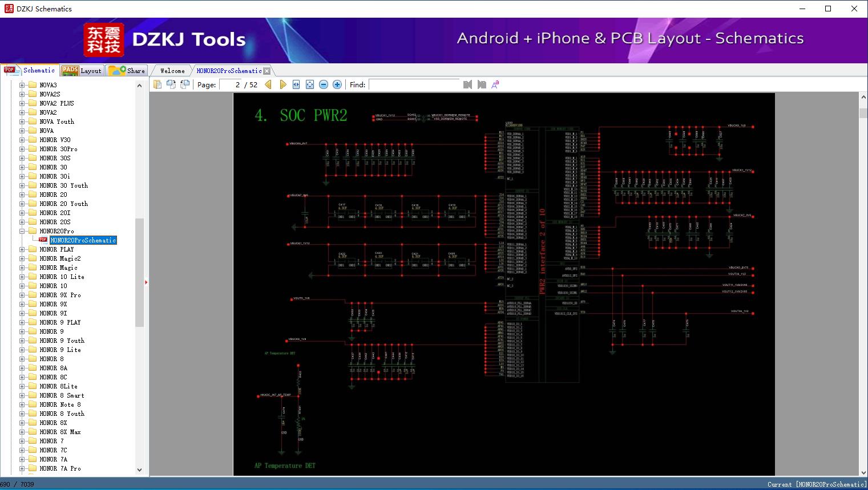Screen dimensions: 868x490
Task: Zoom out with the minus icon
Action: [x=324, y=84]
